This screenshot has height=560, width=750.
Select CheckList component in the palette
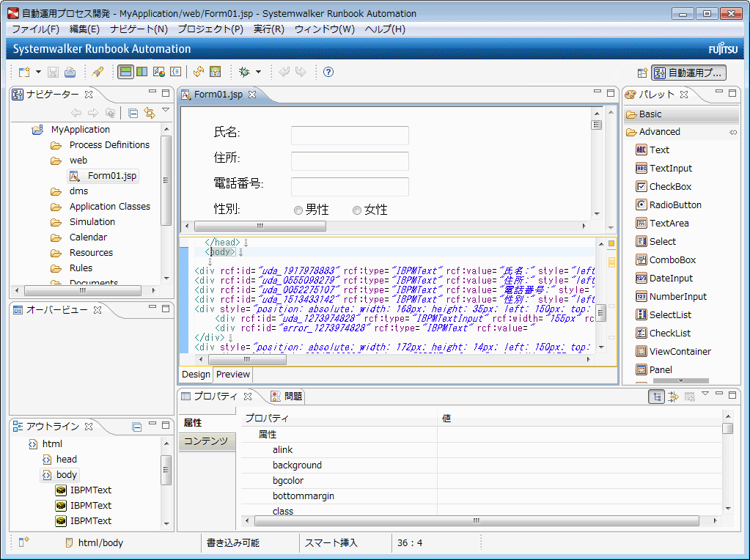(663, 334)
